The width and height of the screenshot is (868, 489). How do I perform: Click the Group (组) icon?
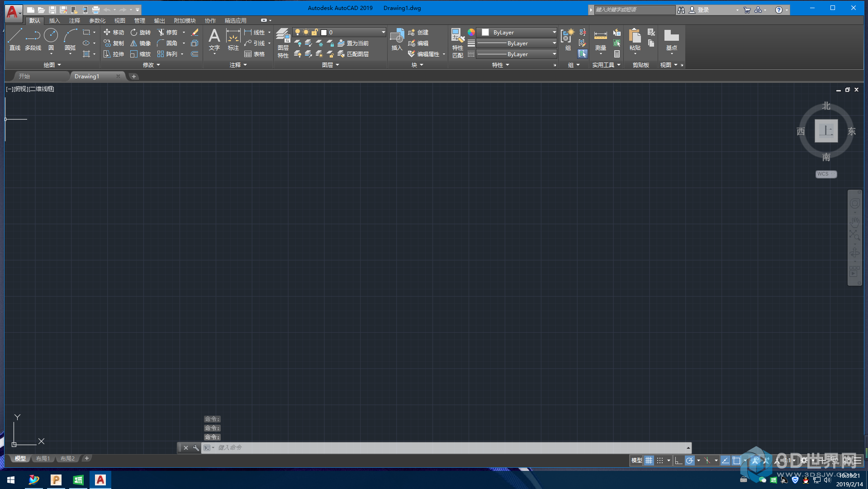pyautogui.click(x=568, y=39)
